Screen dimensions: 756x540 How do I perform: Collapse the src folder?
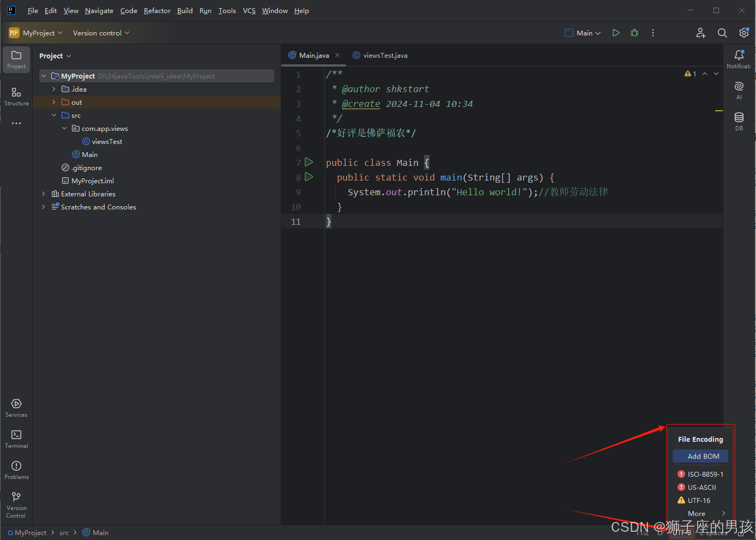(x=53, y=115)
